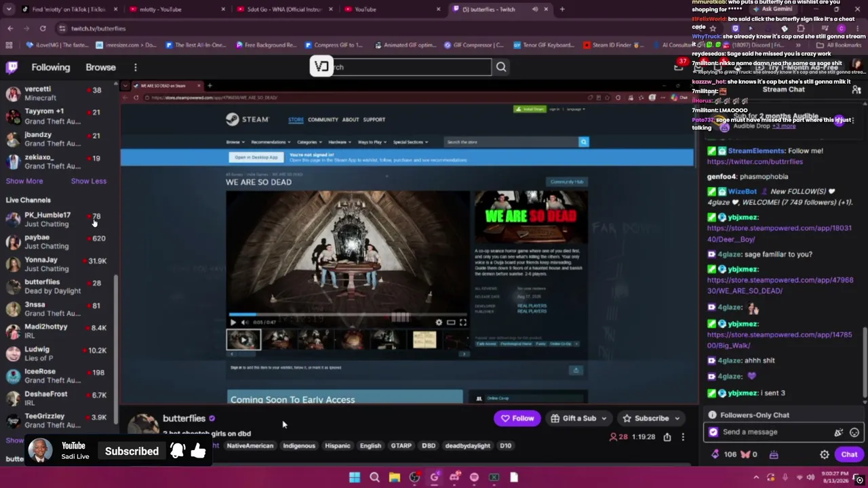This screenshot has width=868, height=488.
Task: Click the Chat send button
Action: point(849,455)
